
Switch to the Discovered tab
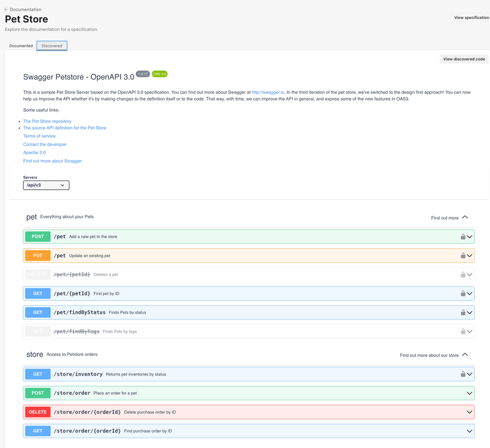pos(52,45)
